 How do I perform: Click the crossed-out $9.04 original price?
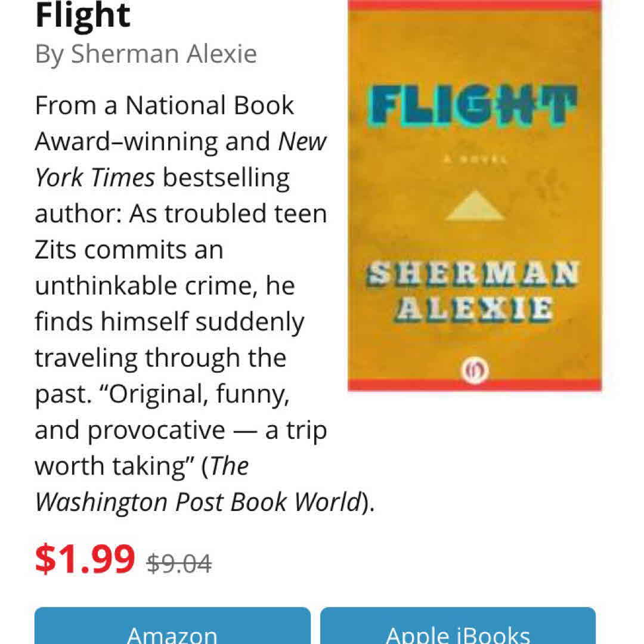coord(179,563)
